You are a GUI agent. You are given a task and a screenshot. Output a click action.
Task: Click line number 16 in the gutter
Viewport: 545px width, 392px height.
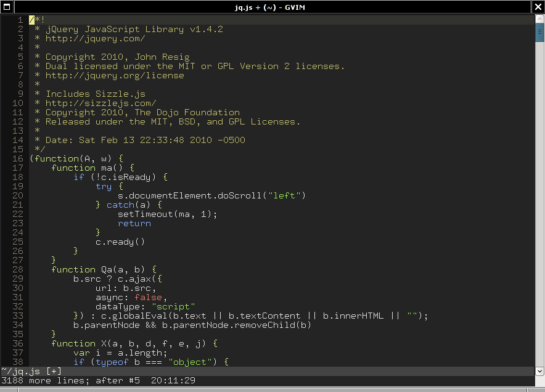[x=18, y=158]
